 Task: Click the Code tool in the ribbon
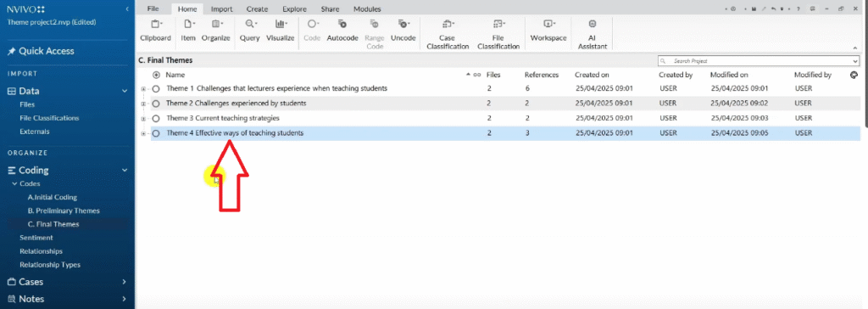[312, 31]
